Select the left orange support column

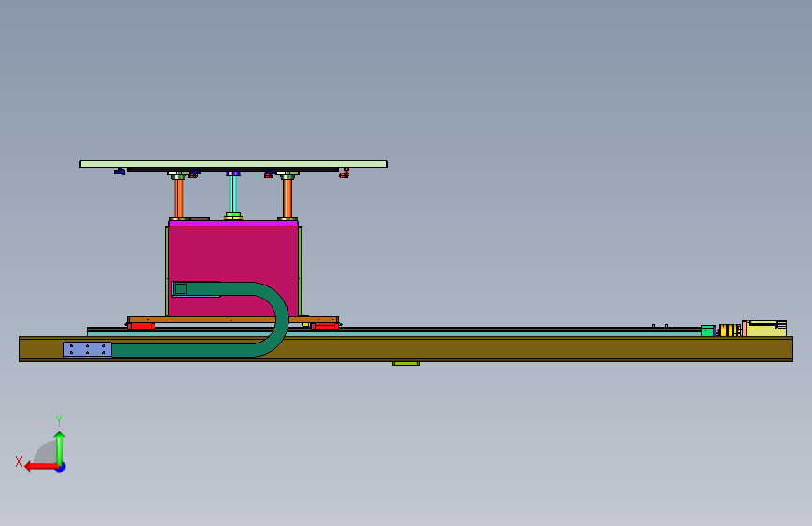pos(179,198)
